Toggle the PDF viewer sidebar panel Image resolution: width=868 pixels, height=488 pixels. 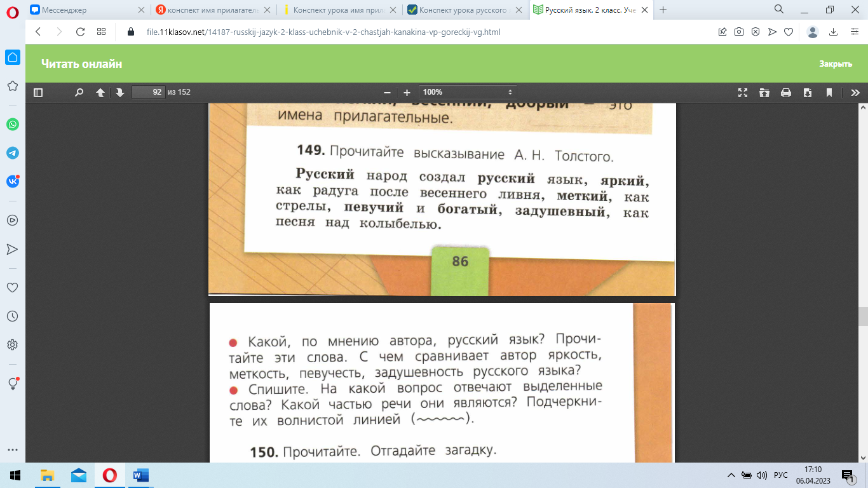point(38,93)
